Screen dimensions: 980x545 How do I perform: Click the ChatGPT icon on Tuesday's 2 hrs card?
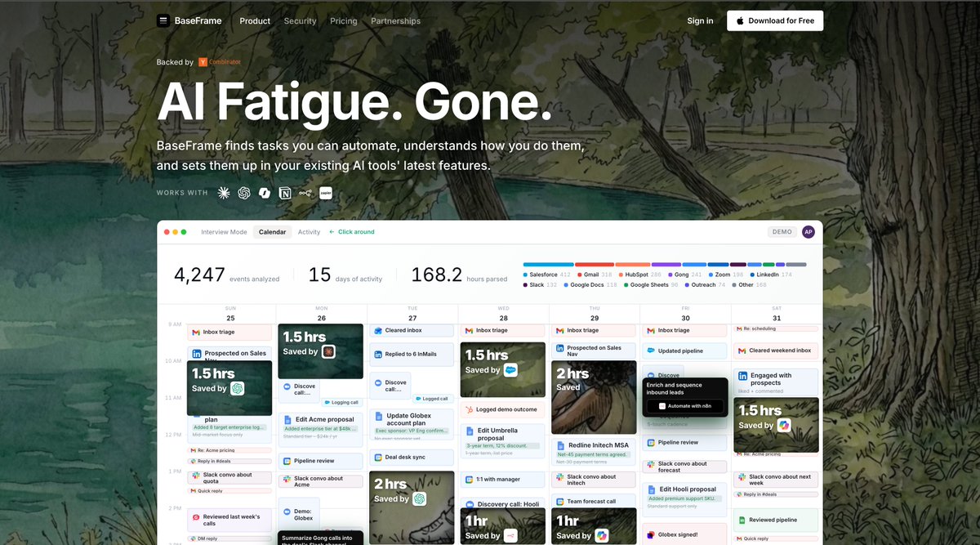pos(419,498)
